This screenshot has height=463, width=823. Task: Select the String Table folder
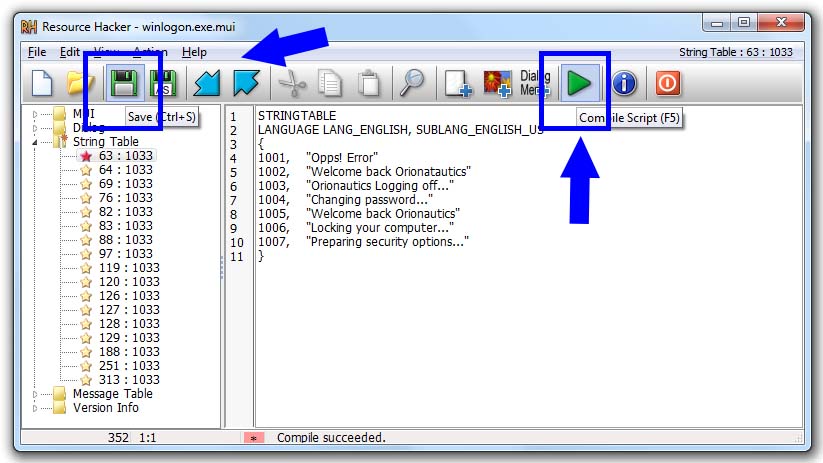click(x=105, y=142)
